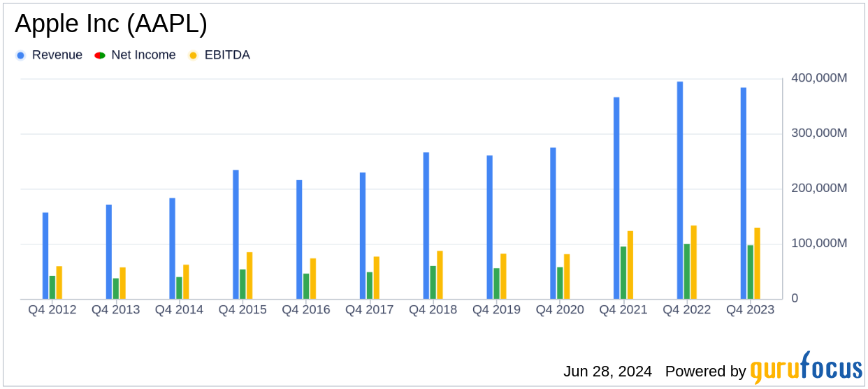The image size is (868, 389).
Task: Select the Q4 2022 yellow EBITDA bar
Action: click(694, 262)
